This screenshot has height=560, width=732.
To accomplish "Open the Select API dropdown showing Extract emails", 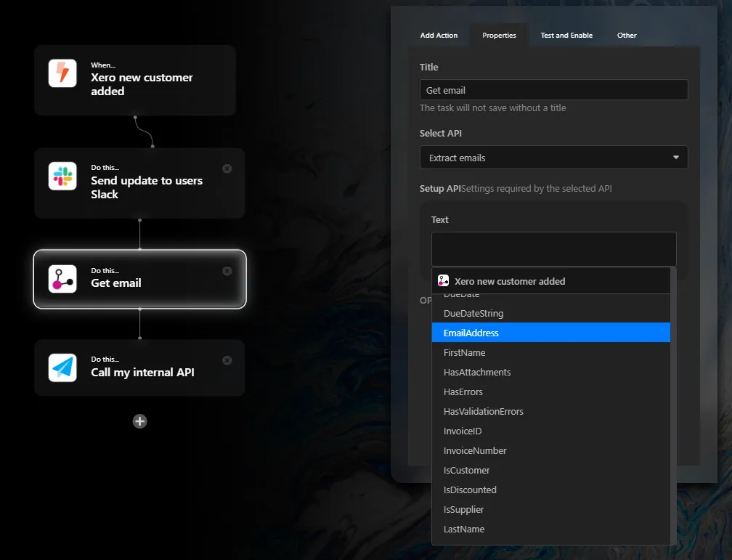I will point(553,158).
